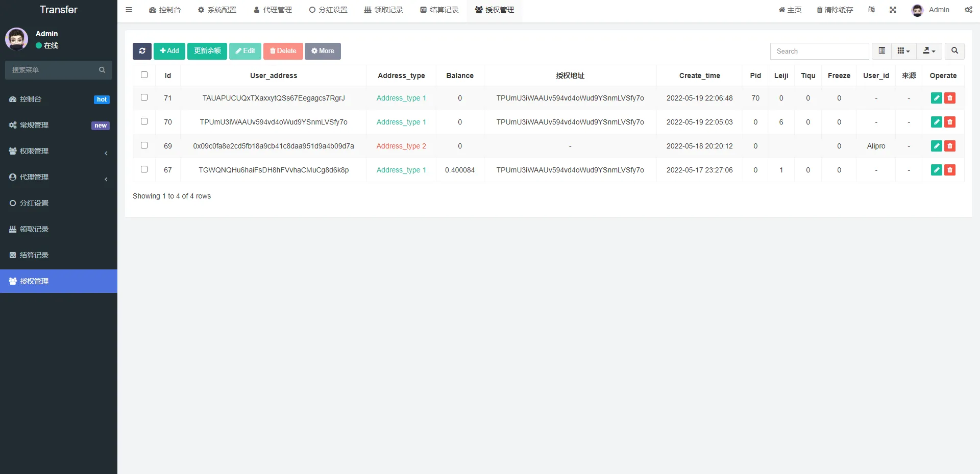The height and width of the screenshot is (474, 980).
Task: Check the select-all checkbox in table header
Action: coord(144,74)
